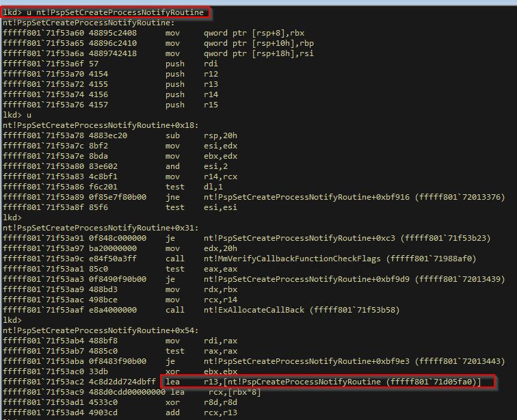Click the mov edx,20h instruction
The width and height of the screenshot is (517, 420).
point(201,248)
